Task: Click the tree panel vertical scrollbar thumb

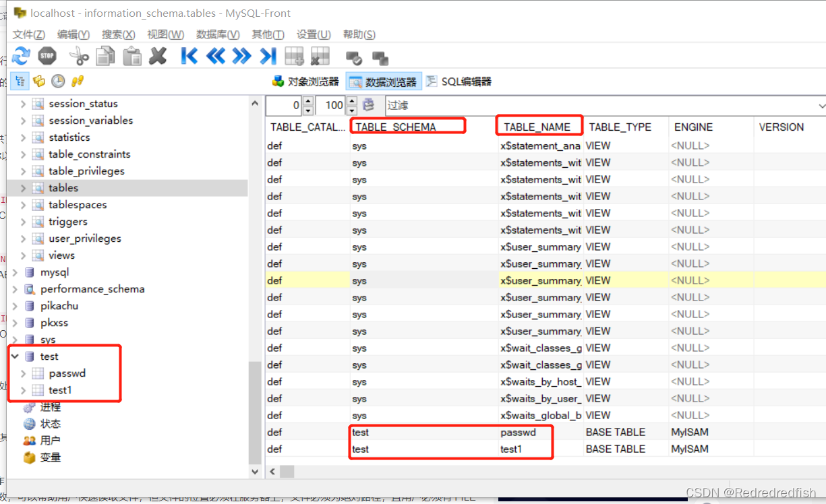Action: pos(254,412)
